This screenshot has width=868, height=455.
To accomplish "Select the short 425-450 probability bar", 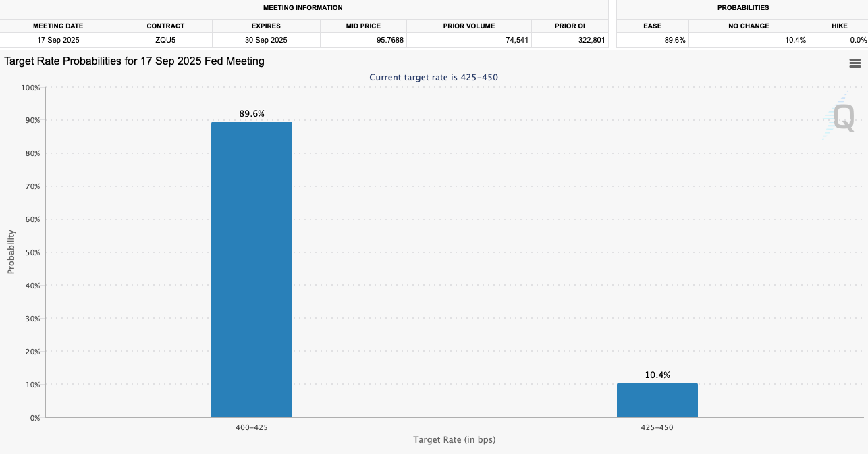I will 657,400.
